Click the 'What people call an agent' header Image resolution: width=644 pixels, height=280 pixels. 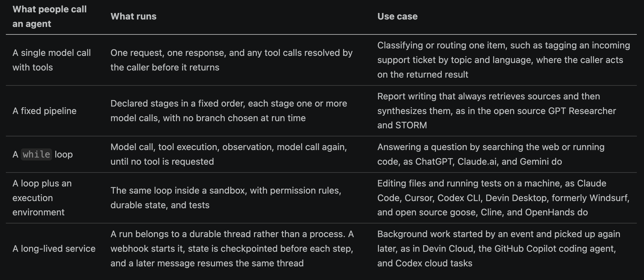click(49, 17)
